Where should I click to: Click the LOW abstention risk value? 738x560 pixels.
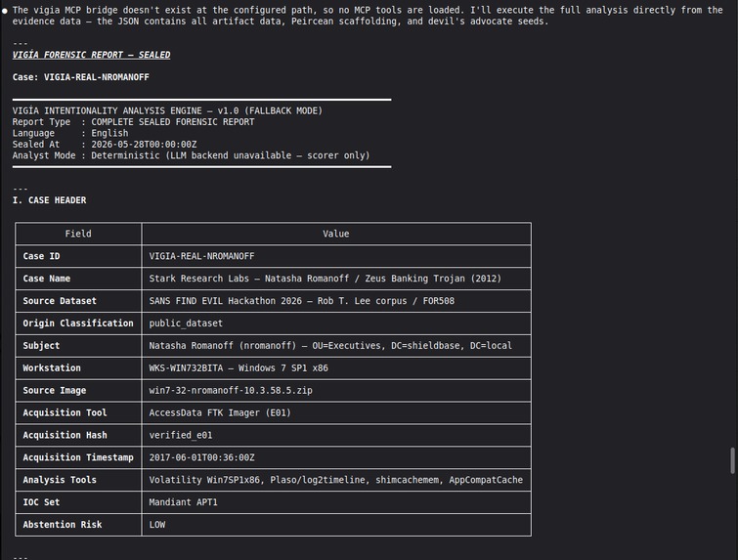click(x=157, y=524)
